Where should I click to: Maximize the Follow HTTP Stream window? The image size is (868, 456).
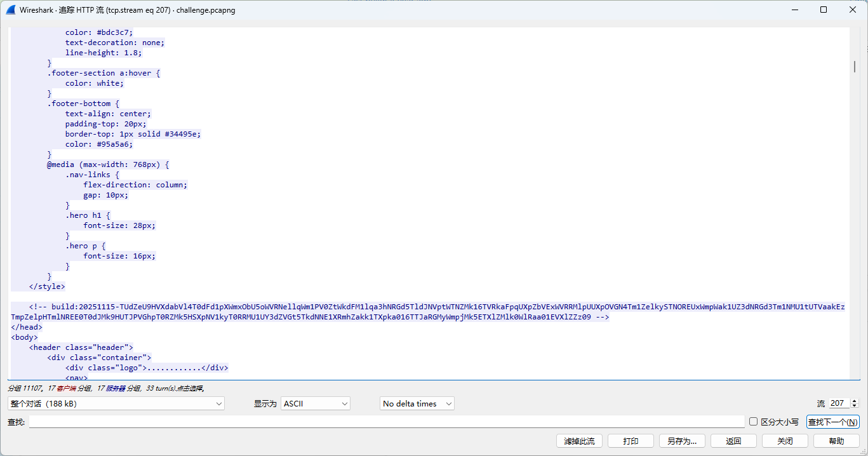point(824,10)
